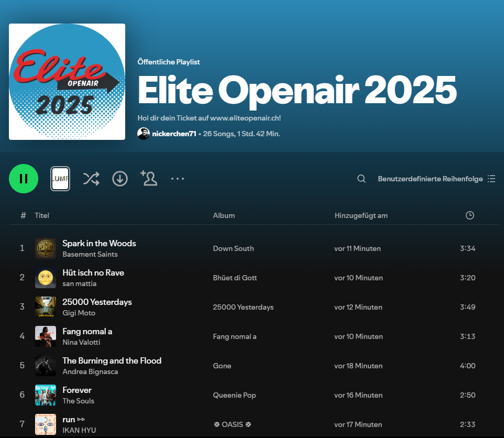Open the nickerchen71 profile link

174,134
